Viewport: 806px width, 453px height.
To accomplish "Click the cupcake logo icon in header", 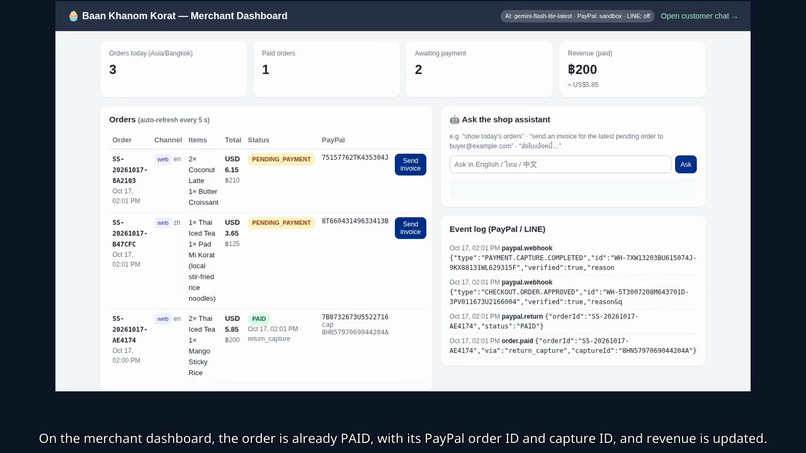I will coord(74,16).
